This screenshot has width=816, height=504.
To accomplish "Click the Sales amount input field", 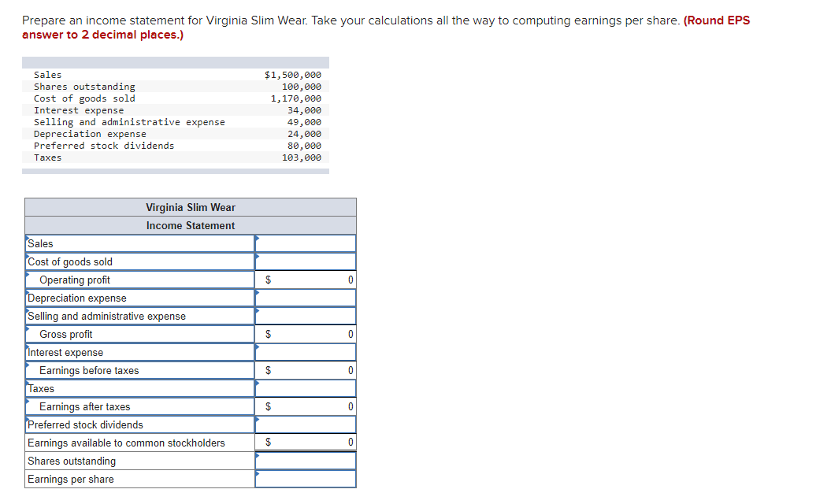I will coord(307,243).
